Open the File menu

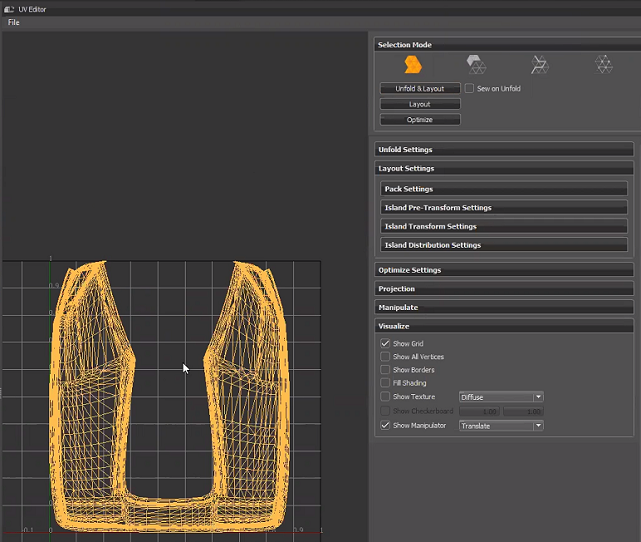click(14, 22)
